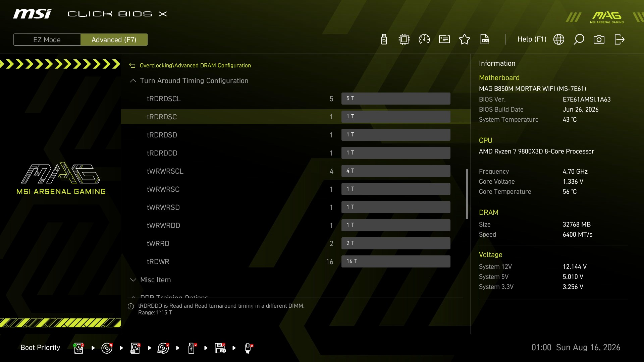
Task: Open Help (F1)
Action: 532,39
